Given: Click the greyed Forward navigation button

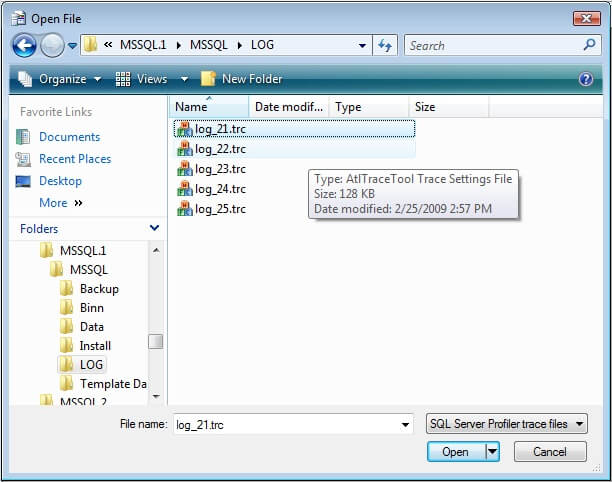Looking at the screenshot, I should tap(52, 46).
